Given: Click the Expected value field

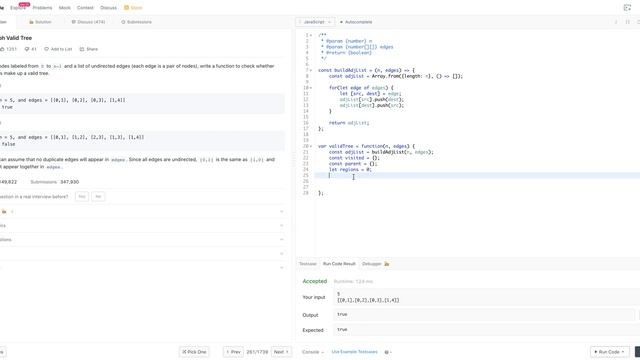Looking at the screenshot, I should click(x=487, y=330).
